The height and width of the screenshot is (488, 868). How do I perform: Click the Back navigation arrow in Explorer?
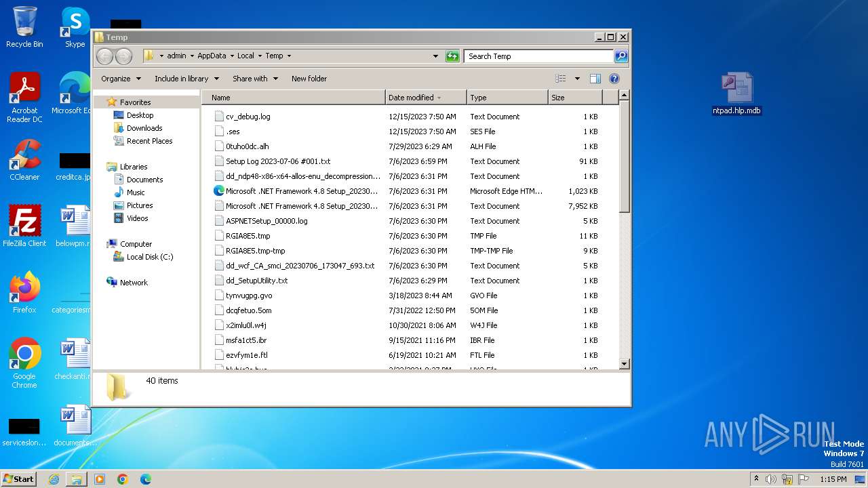tap(104, 56)
